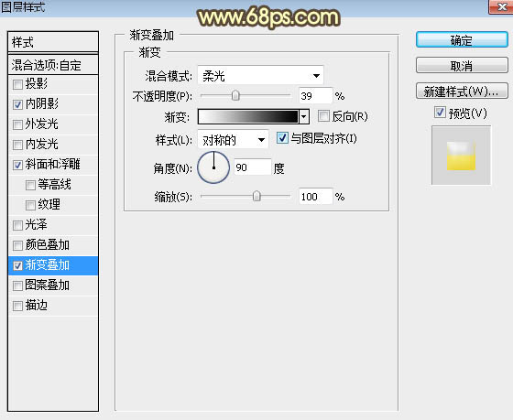Click the 不透明度 slider handle

pyautogui.click(x=235, y=95)
